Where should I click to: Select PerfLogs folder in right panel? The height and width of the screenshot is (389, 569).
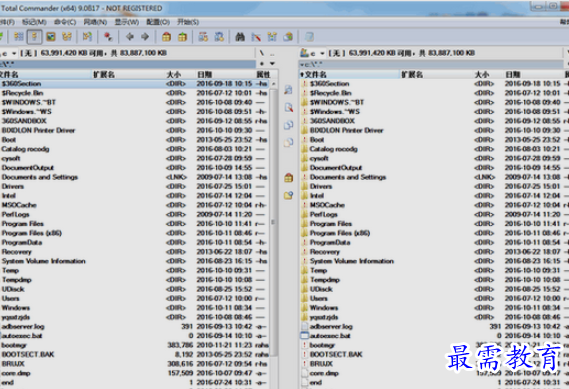tap(434, 214)
